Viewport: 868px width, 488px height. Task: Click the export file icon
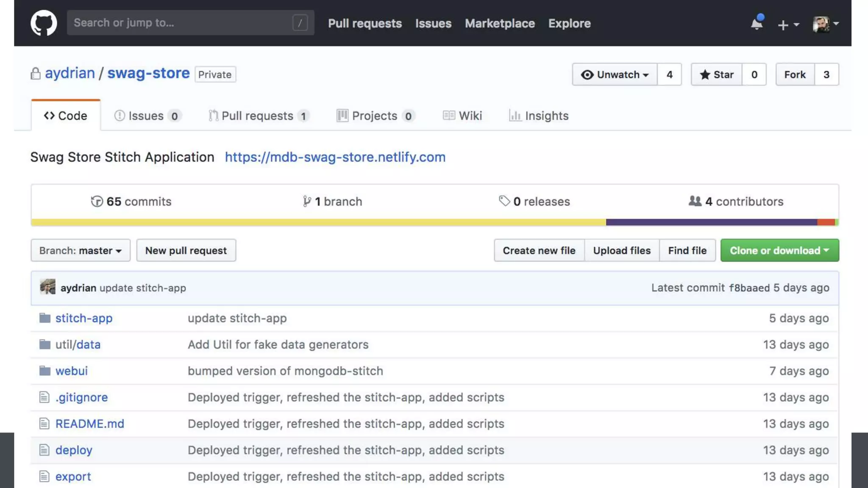(x=44, y=476)
